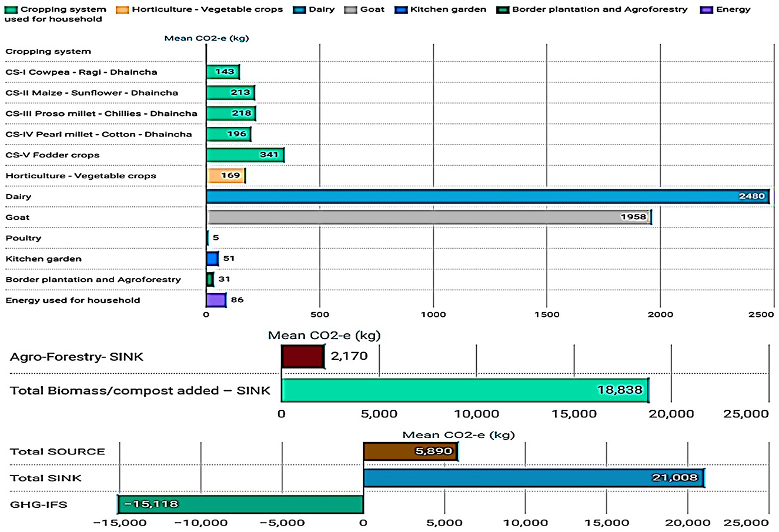779x532 pixels.
Task: Select axis tick '1000' on the top chart
Action: (x=433, y=314)
